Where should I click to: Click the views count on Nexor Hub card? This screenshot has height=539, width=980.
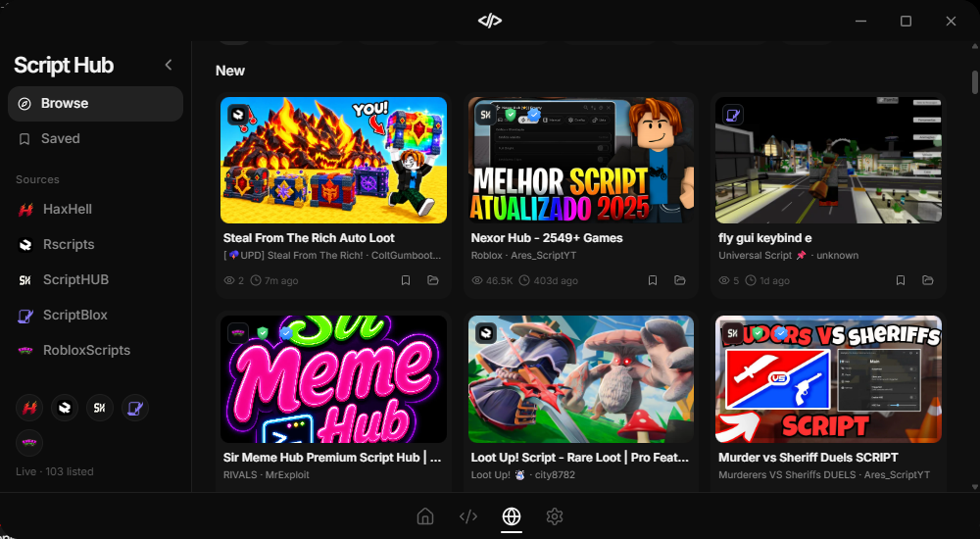pyautogui.click(x=493, y=280)
